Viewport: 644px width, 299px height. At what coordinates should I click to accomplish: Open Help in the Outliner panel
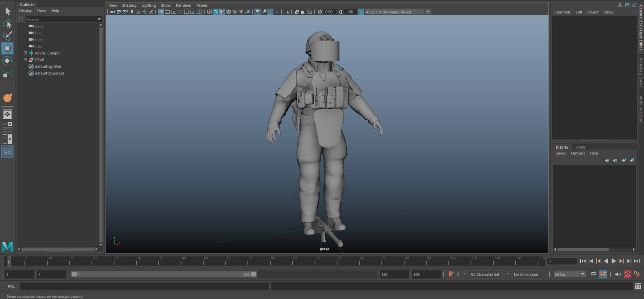point(55,10)
